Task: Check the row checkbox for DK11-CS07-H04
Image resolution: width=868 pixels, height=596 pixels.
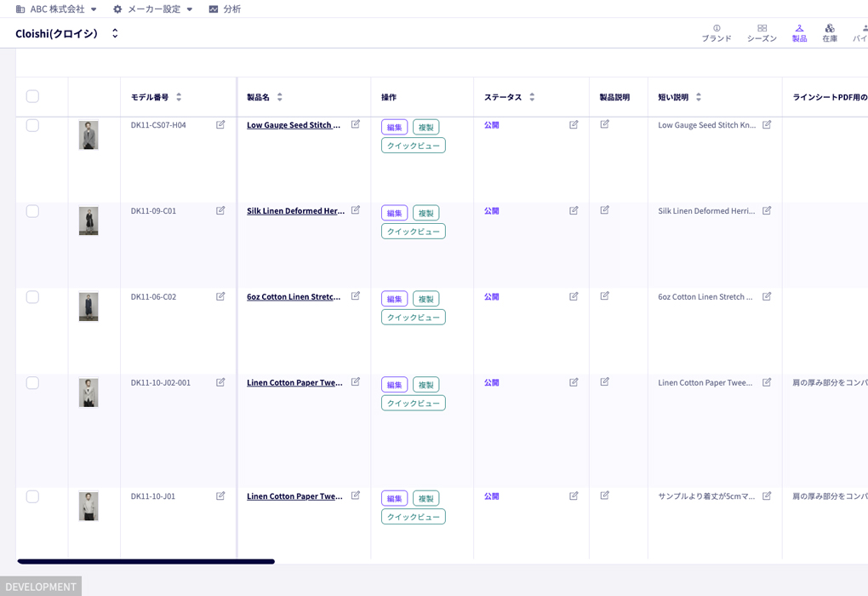Action: pos(32,125)
